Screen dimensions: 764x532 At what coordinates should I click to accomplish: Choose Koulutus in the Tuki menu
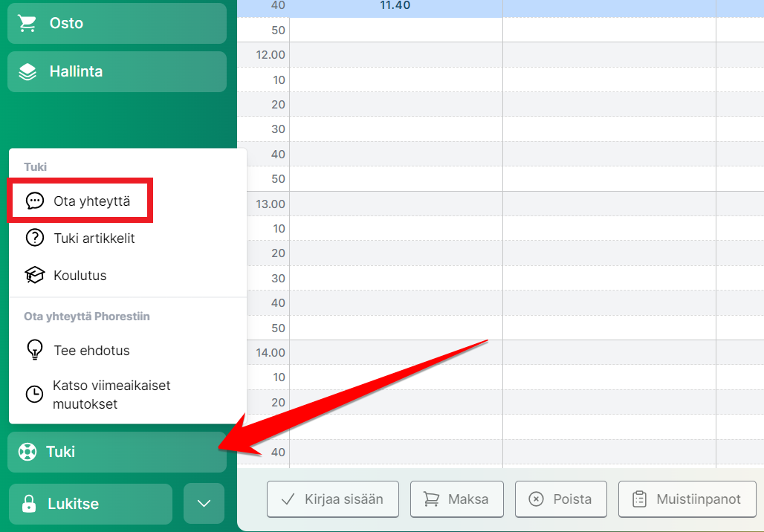(x=80, y=275)
